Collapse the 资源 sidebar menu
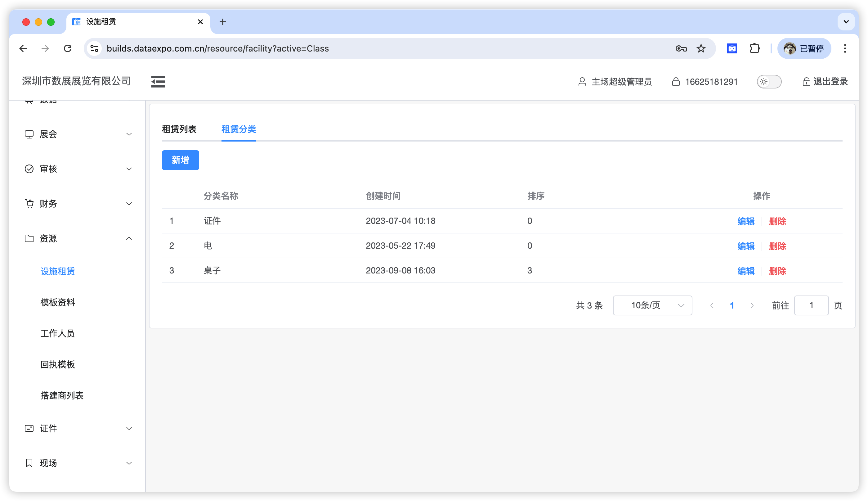The image size is (868, 501). (77, 238)
